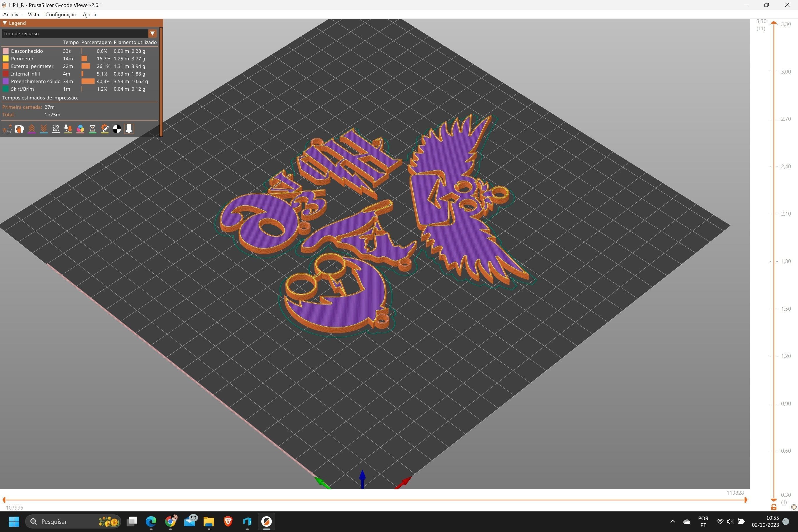Screen dimensions: 798x532
Task: Click the Desconhecido color swatch
Action: click(x=6, y=51)
